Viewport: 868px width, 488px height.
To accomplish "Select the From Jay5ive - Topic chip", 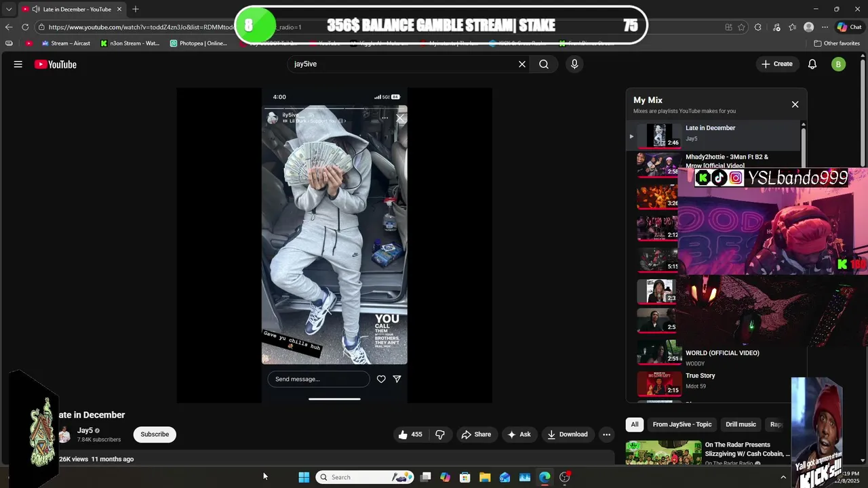I will coord(682,424).
